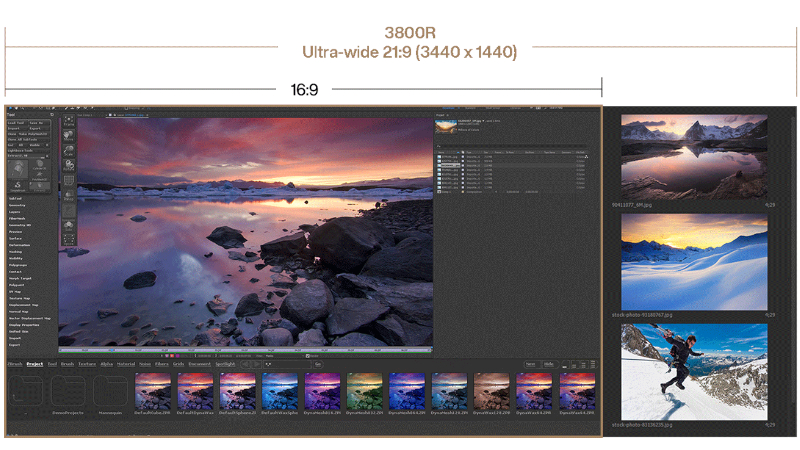Click the Export button in Tool panel

coord(36,129)
